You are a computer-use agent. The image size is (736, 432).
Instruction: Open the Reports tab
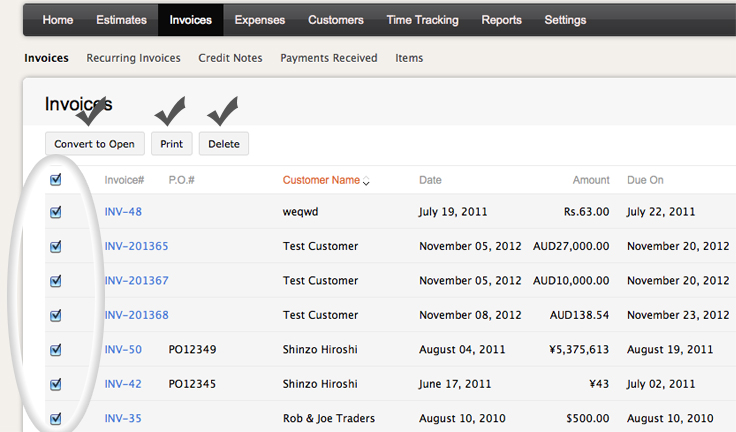[501, 20]
